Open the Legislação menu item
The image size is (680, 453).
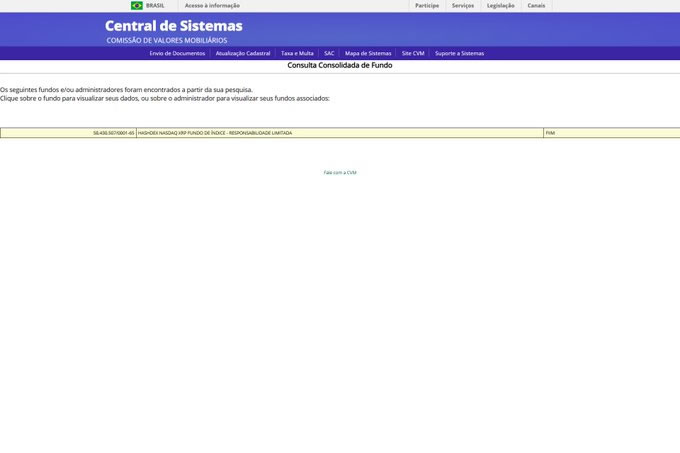pos(500,6)
